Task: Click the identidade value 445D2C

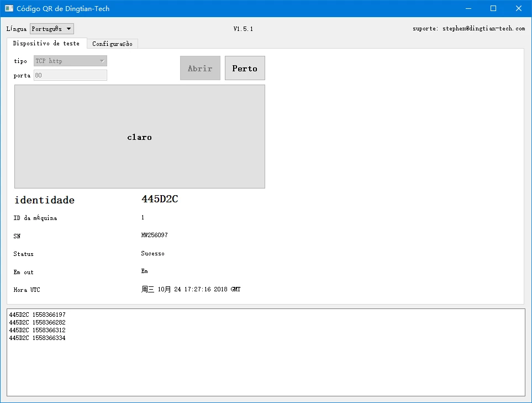Action: [160, 199]
